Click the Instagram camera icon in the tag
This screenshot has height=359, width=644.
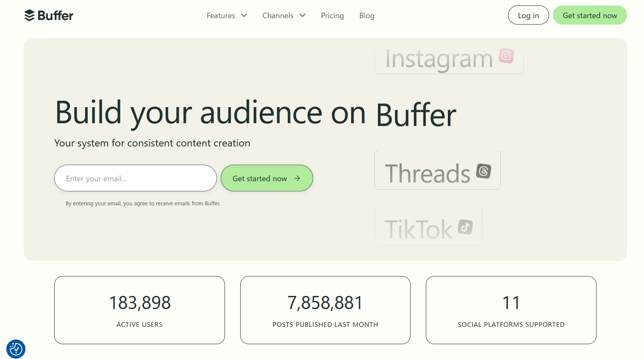click(x=505, y=55)
